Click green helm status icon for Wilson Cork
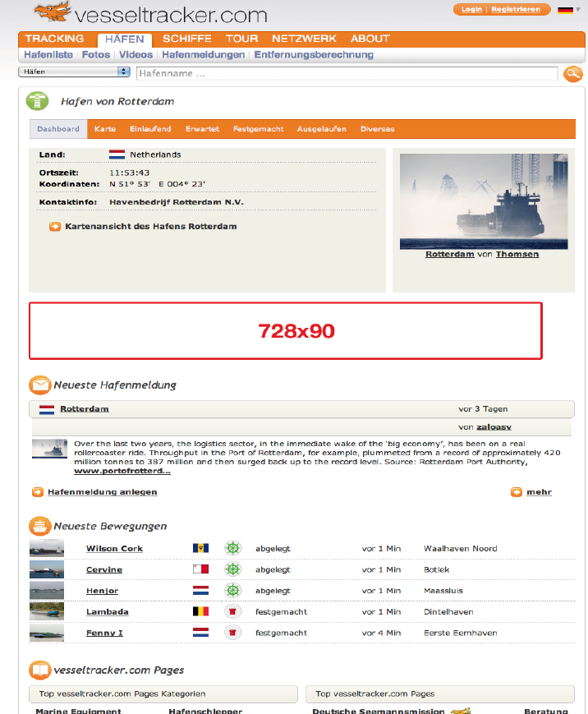This screenshot has width=588, height=714. tap(232, 548)
